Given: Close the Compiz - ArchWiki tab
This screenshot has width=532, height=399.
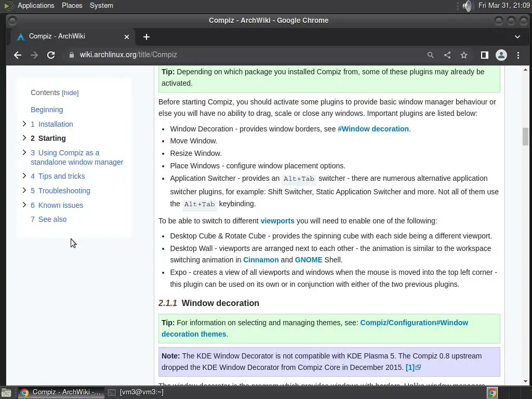Looking at the screenshot, I should click(x=127, y=37).
